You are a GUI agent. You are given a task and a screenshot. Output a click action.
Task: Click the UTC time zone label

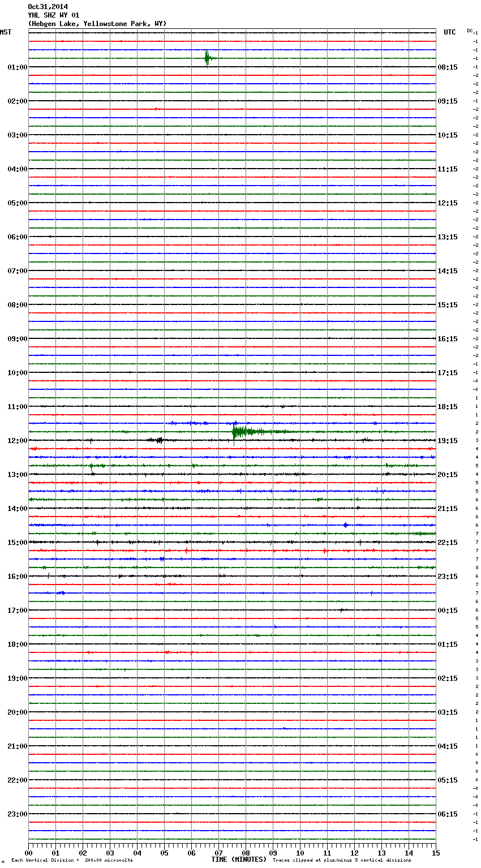pos(450,32)
